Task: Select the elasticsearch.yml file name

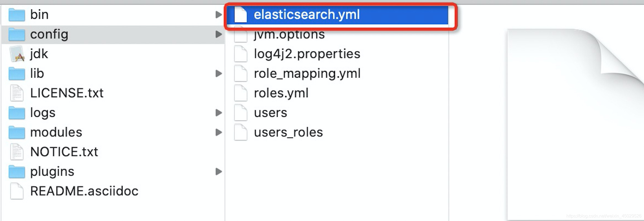Action: point(307,15)
